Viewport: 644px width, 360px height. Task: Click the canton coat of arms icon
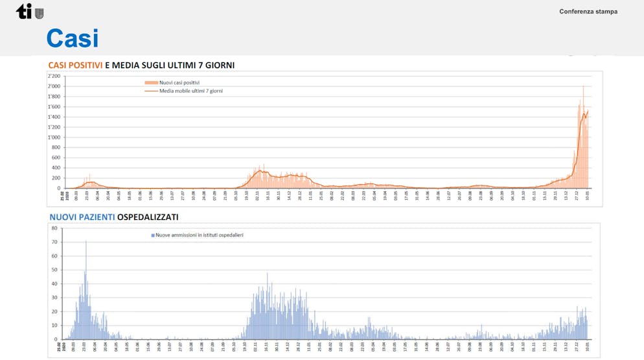pos(40,13)
